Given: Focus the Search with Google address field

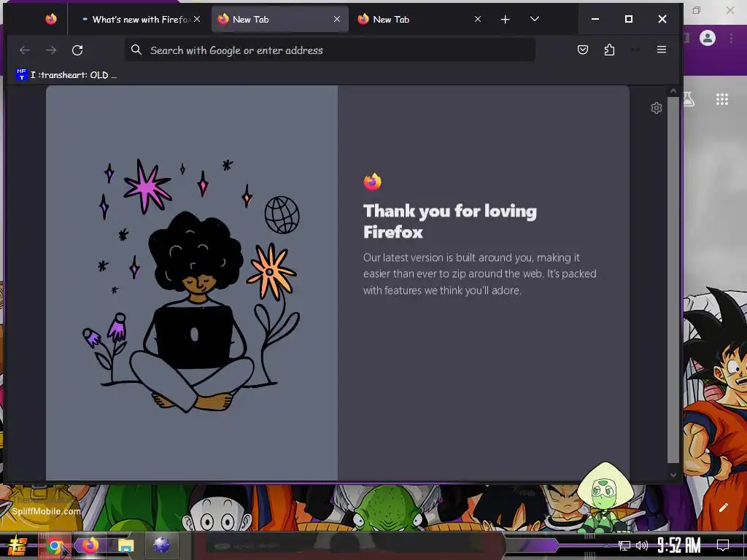Looking at the screenshot, I should click(330, 50).
